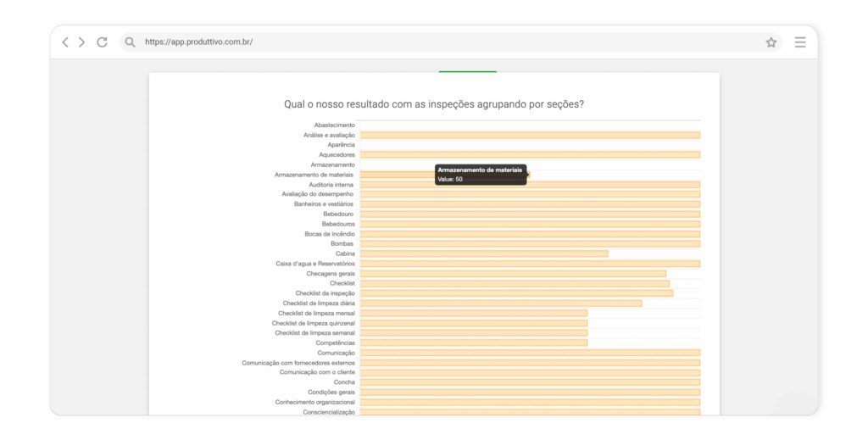The image size is (868, 440).
Task: Click the search magnifier icon
Action: click(x=130, y=42)
